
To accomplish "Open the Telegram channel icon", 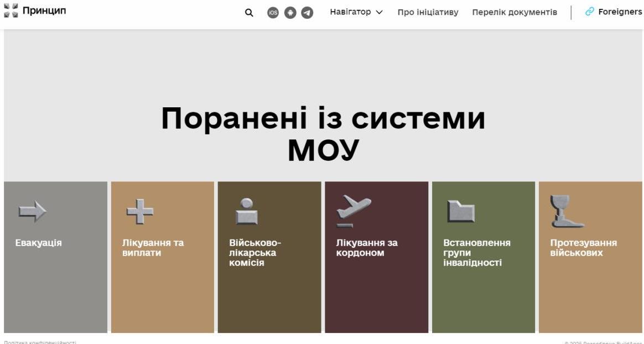I will click(307, 13).
